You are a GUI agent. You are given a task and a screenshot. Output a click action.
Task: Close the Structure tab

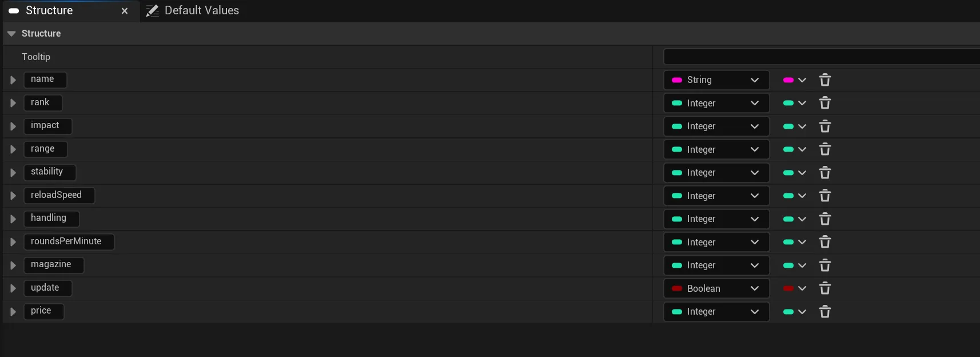pos(125,11)
